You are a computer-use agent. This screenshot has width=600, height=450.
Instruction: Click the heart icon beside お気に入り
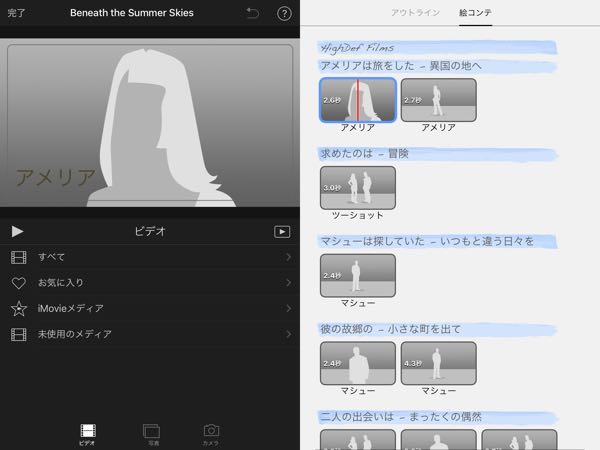pyautogui.click(x=19, y=283)
